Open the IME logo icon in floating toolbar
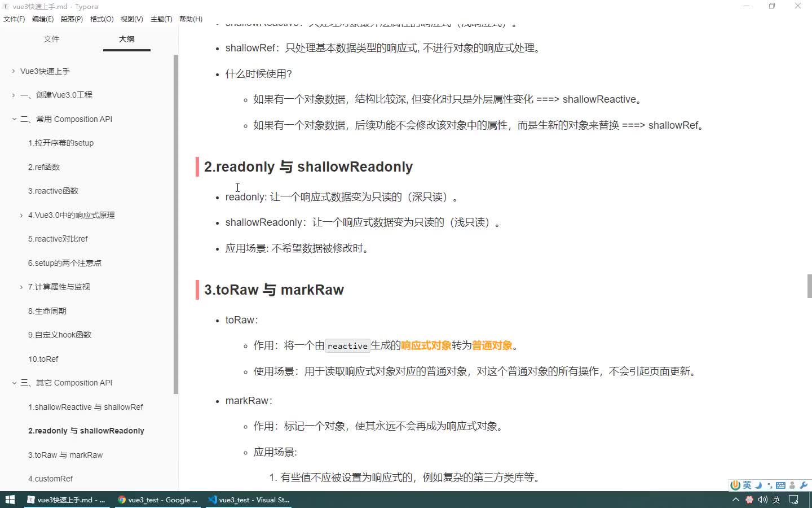This screenshot has width=812, height=508. pos(735,485)
